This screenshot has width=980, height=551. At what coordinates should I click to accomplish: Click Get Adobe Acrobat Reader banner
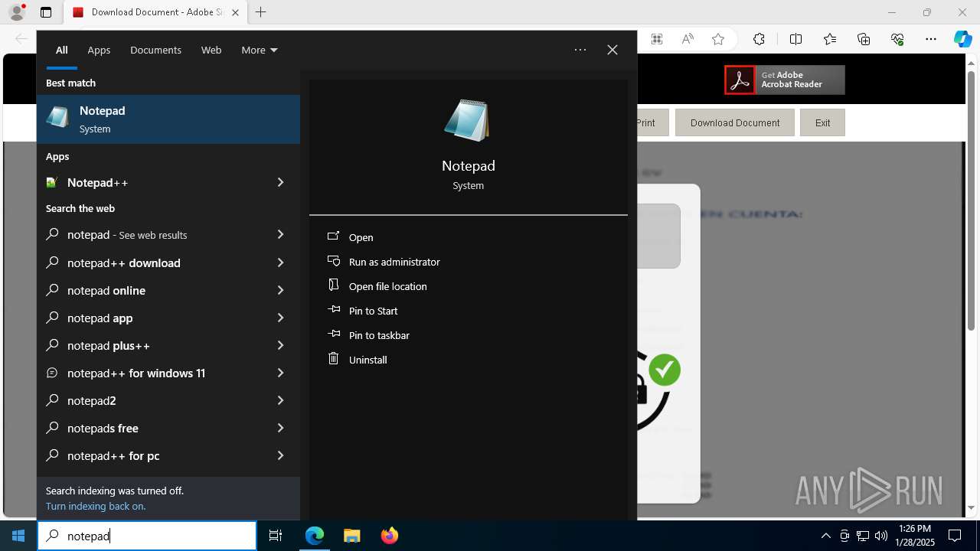coord(785,80)
